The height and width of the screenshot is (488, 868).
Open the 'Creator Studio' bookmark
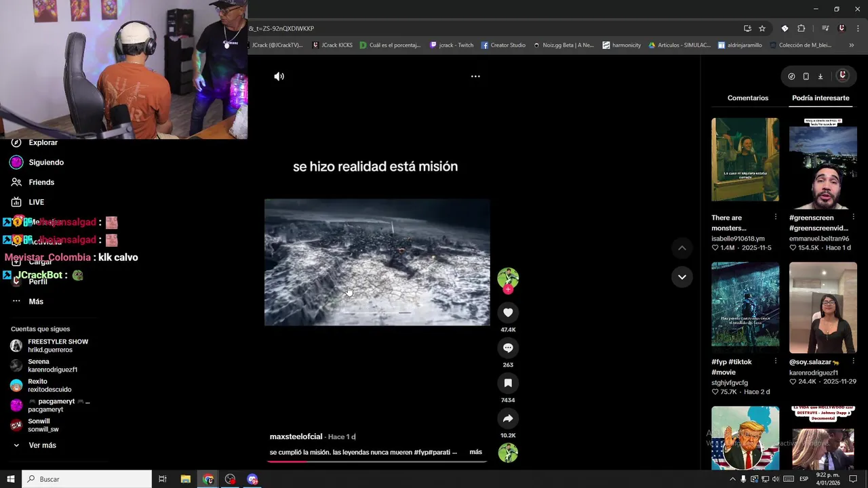point(503,45)
